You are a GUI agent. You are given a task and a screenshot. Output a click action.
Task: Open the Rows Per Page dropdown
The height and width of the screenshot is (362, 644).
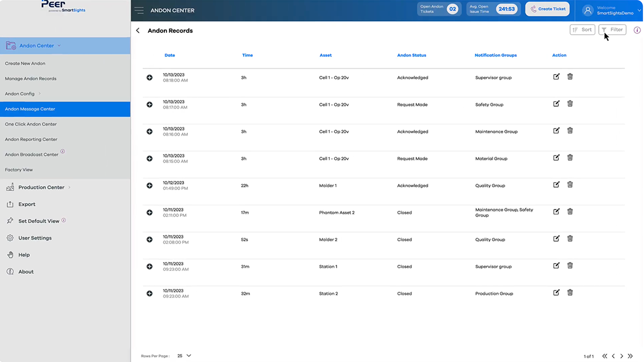point(184,356)
